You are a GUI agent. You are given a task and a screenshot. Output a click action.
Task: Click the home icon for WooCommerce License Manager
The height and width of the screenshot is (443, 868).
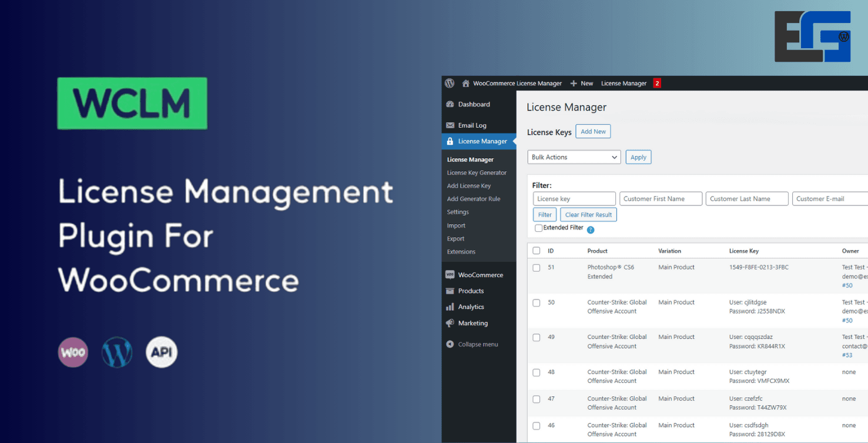click(465, 84)
